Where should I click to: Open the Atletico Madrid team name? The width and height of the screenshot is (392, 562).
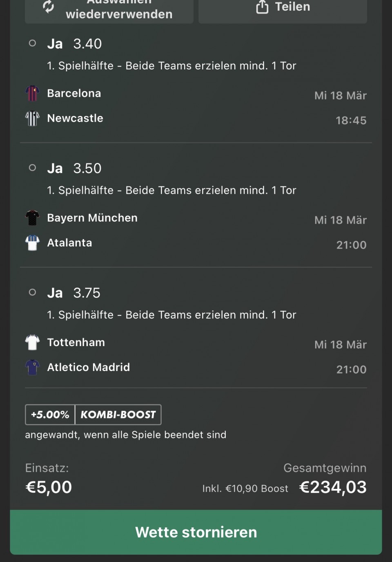point(88,367)
